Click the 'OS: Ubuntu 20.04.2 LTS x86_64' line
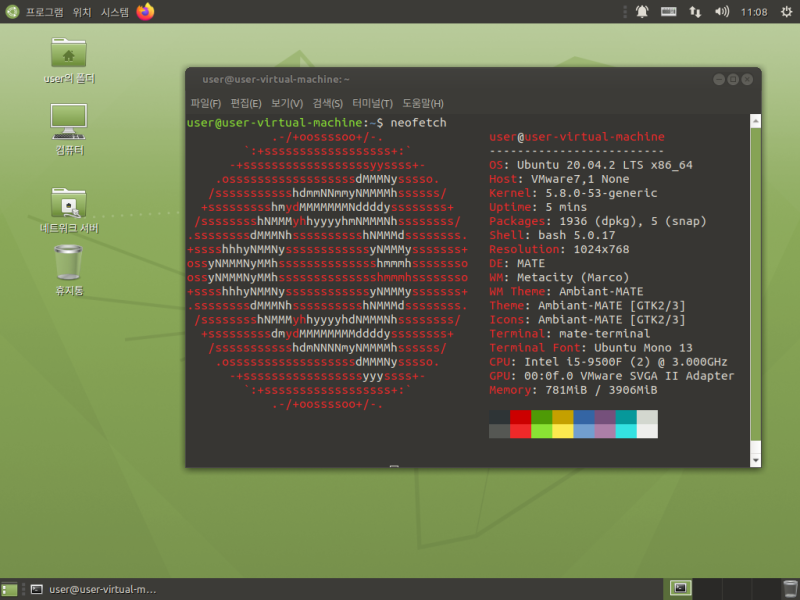The height and width of the screenshot is (600, 800). tap(591, 165)
